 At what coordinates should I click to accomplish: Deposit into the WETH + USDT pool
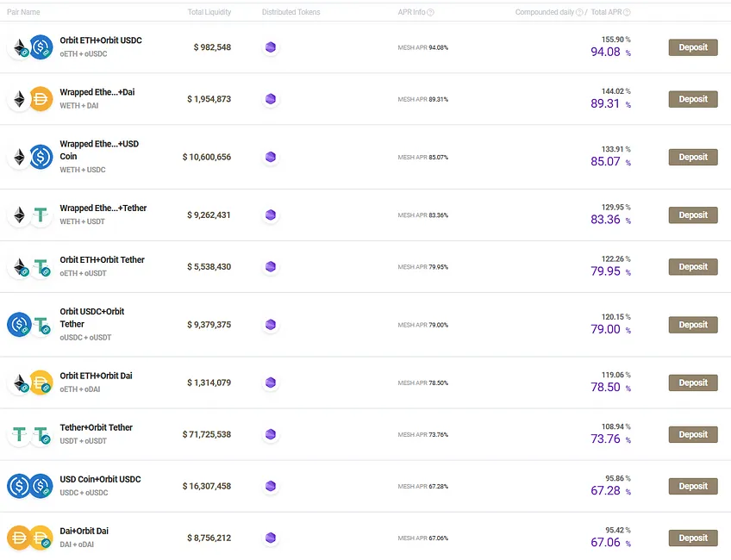[693, 215]
